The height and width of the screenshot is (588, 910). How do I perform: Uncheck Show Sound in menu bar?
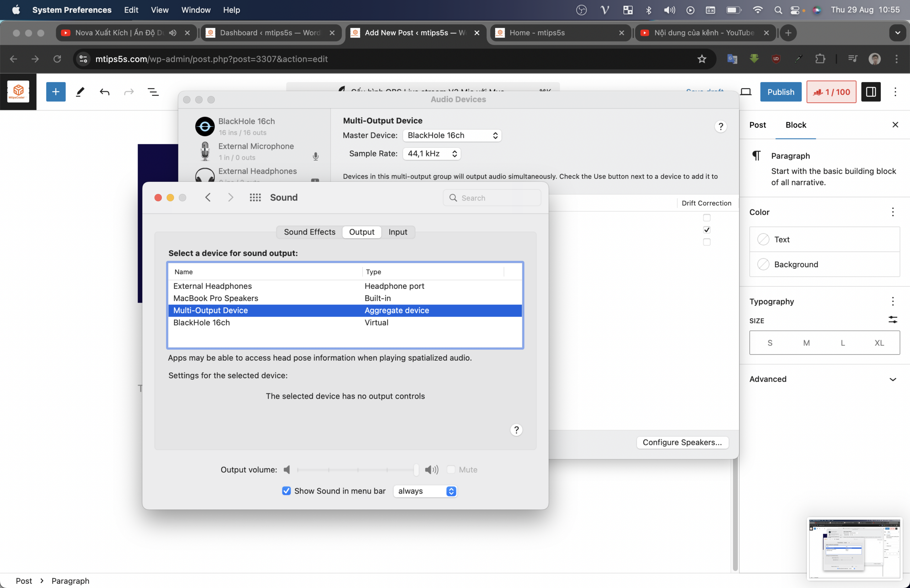[x=286, y=491]
